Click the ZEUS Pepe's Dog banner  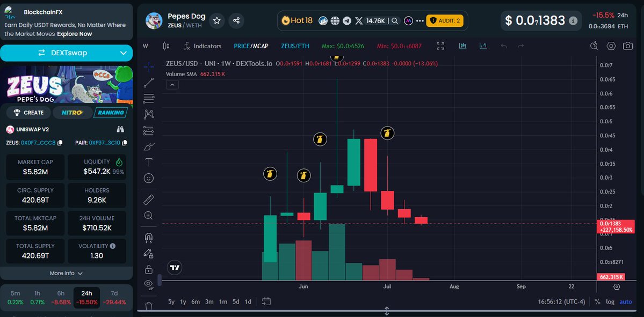67,84
